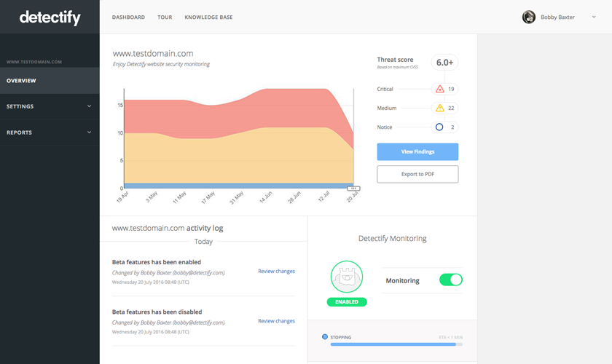
Task: Click 'Beta features has been disabled' entry
Action: pyautogui.click(x=157, y=312)
